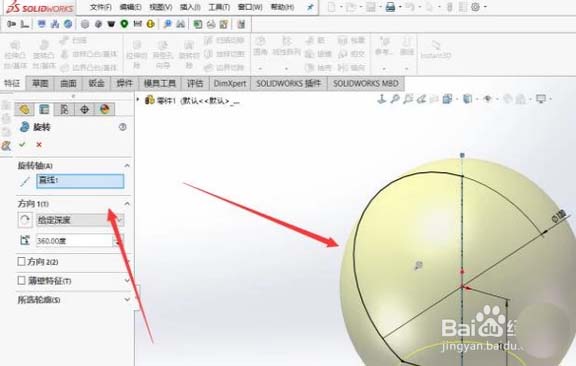Click Zoom to Fit in view toolbar
This screenshot has width=576, height=366.
coord(382,98)
